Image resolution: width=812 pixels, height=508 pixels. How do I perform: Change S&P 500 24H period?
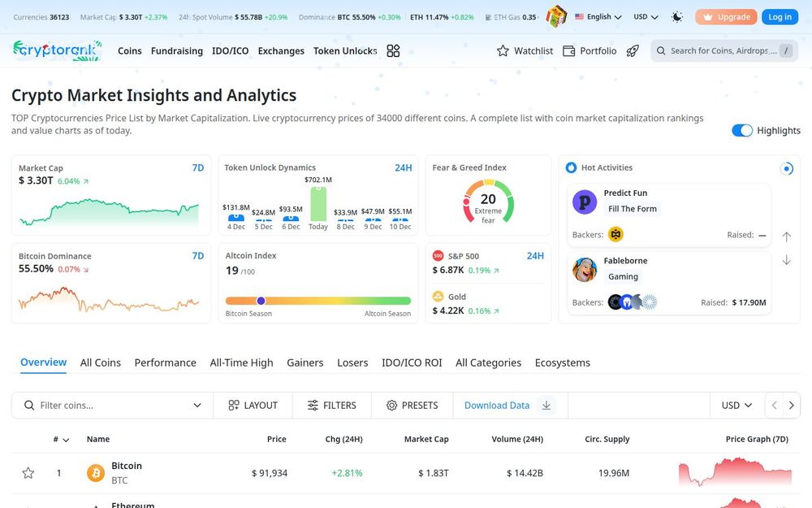535,255
